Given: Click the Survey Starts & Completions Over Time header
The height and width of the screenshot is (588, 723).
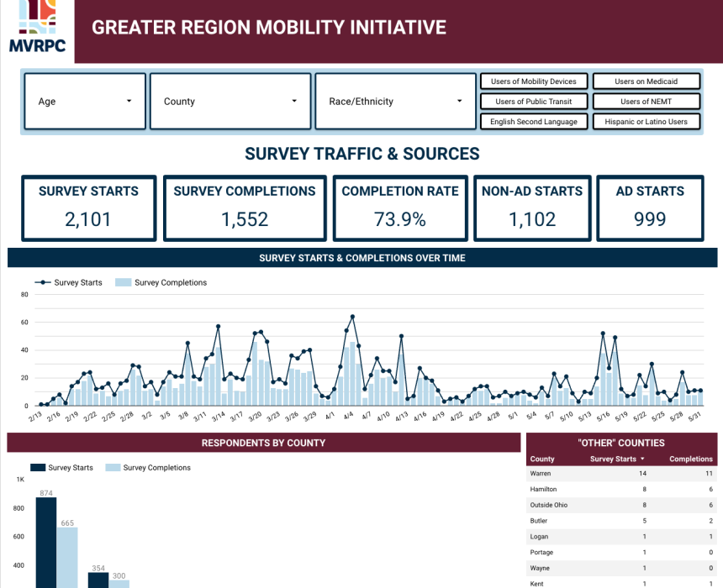Looking at the screenshot, I should (x=362, y=258).
